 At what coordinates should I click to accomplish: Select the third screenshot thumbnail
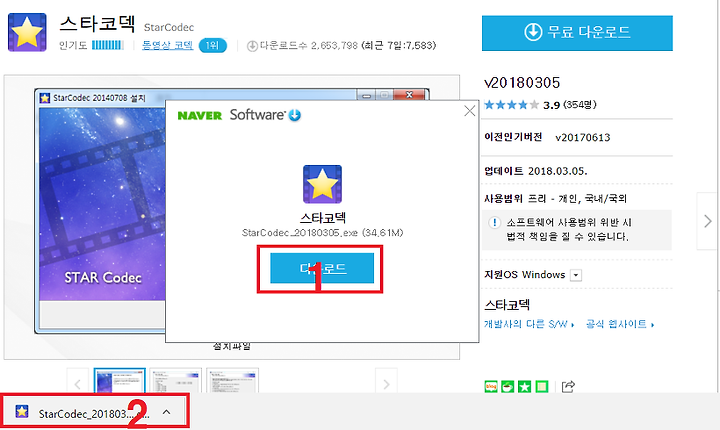click(232, 380)
